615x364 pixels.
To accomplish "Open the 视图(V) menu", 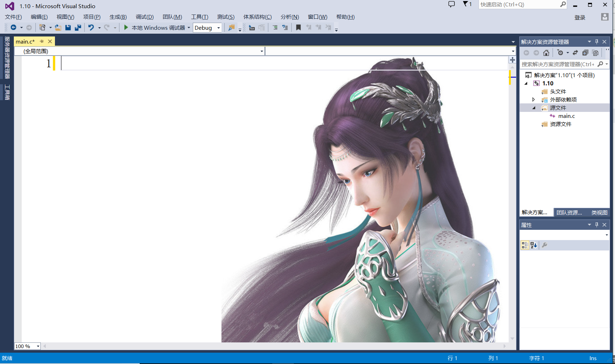I will coord(66,17).
